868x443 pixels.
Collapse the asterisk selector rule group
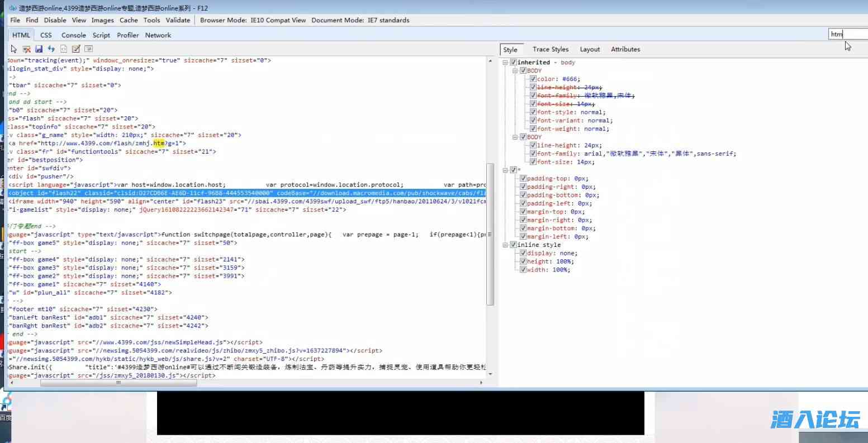pos(505,170)
